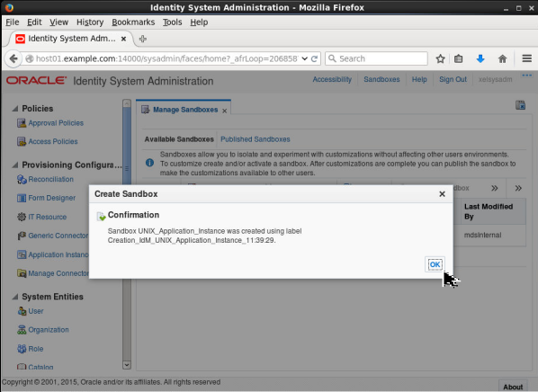This screenshot has height=392, width=538.
Task: Click the Role icon
Action: tap(22, 349)
